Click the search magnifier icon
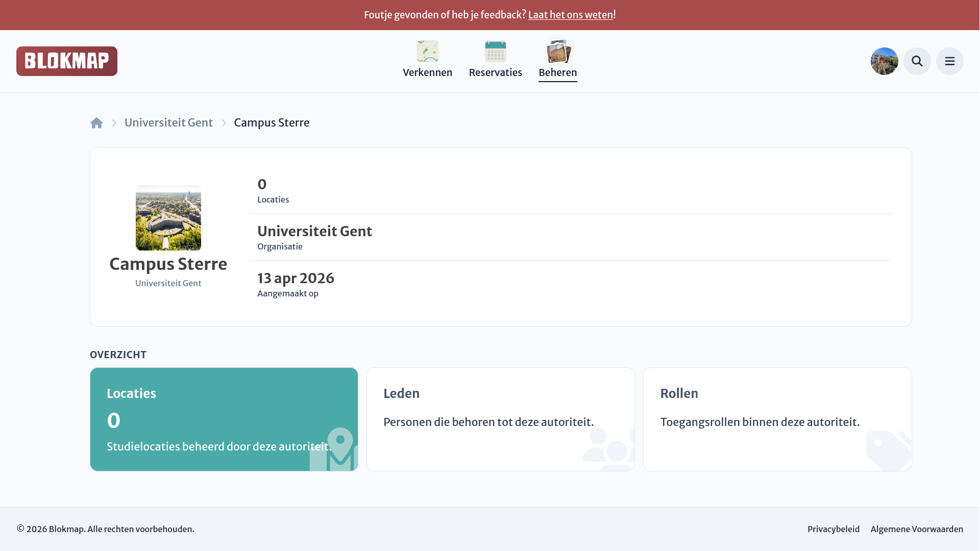The image size is (980, 551). pos(917,61)
